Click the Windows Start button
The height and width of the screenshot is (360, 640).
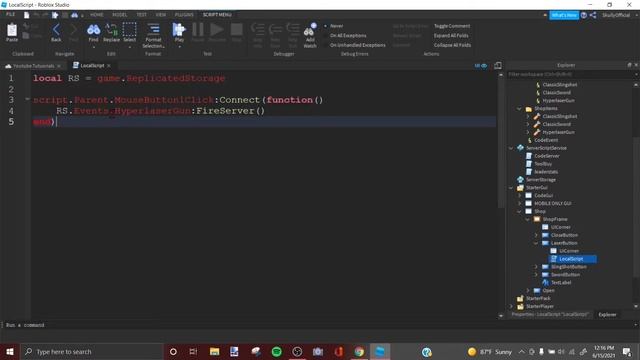click(10, 352)
